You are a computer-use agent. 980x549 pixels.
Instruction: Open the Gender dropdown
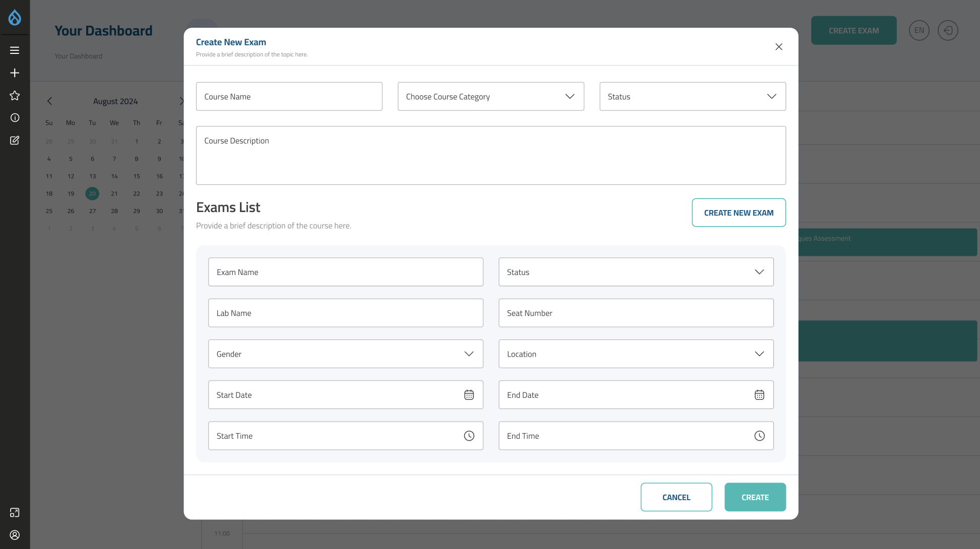coord(345,354)
